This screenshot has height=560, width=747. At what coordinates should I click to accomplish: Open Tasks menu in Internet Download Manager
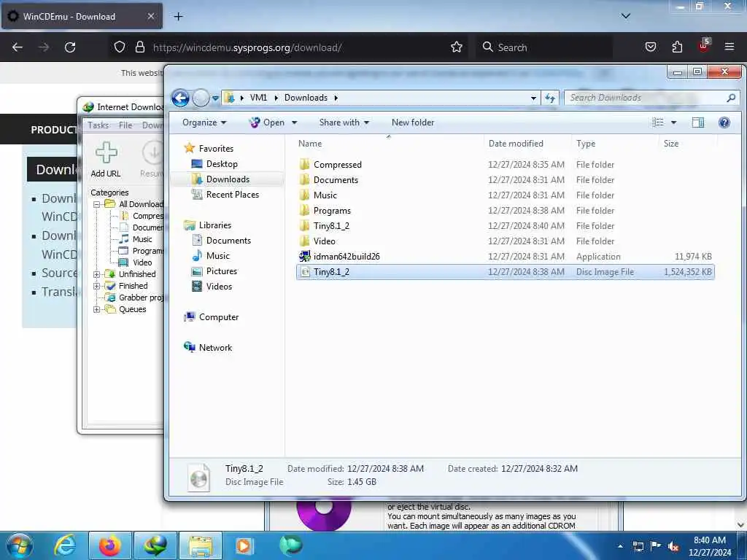point(98,125)
